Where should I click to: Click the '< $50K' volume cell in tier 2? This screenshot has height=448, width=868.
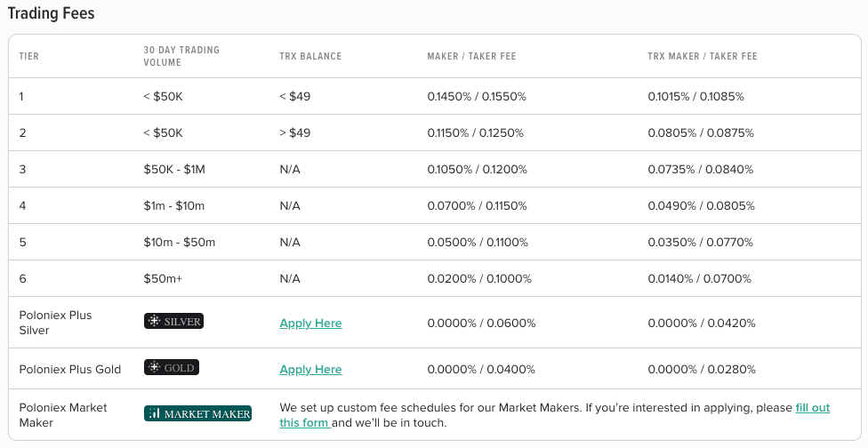pyautogui.click(x=163, y=132)
